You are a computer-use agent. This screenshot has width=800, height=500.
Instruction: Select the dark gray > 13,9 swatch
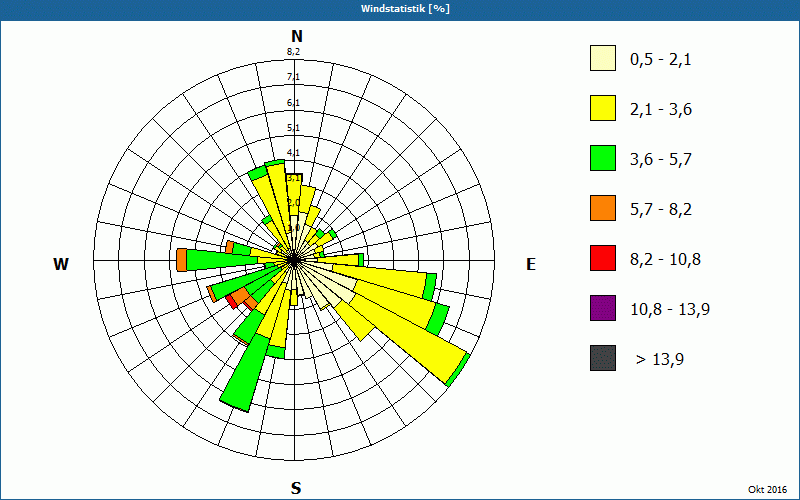[603, 358]
